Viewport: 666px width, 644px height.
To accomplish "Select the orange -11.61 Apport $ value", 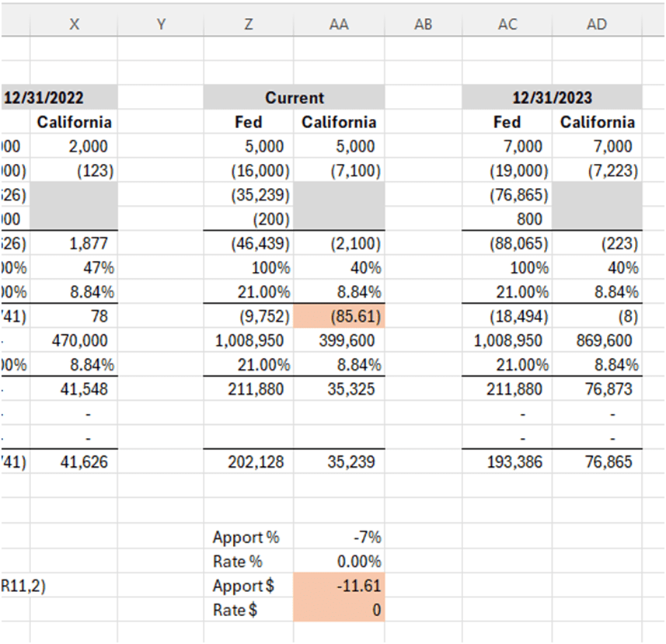I will [x=339, y=586].
